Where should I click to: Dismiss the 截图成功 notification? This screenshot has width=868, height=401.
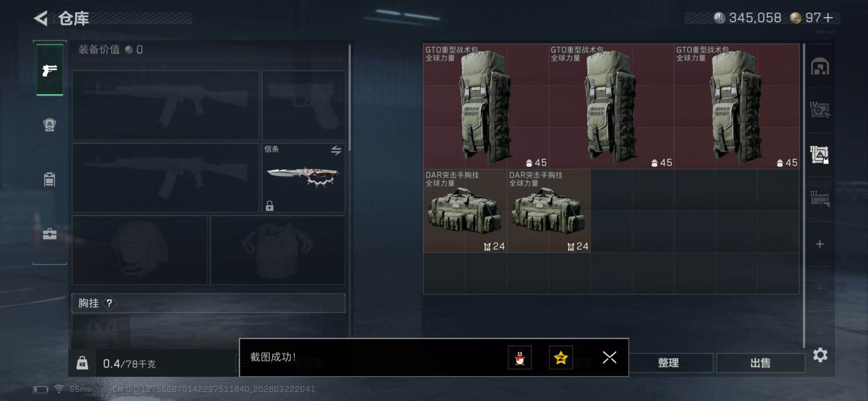pos(610,357)
